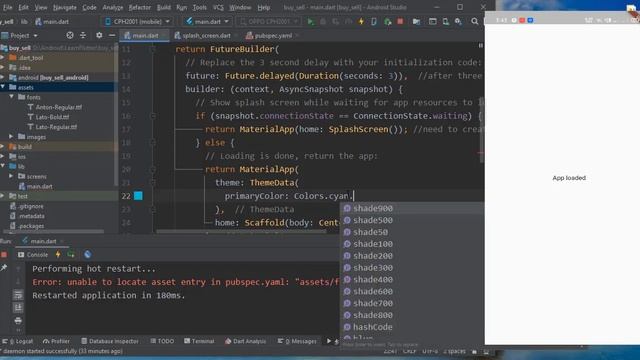Switch to pubspec.yaml editor tab
640x360 pixels.
273,36
